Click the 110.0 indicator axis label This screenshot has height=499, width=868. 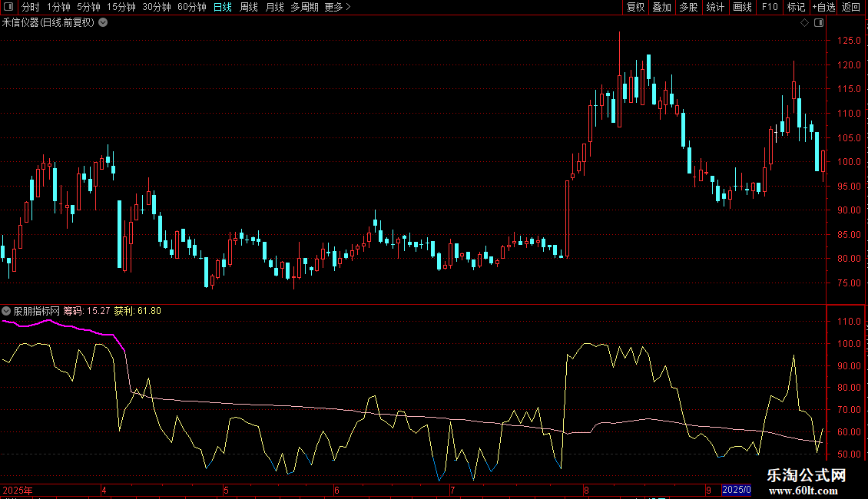(849, 322)
